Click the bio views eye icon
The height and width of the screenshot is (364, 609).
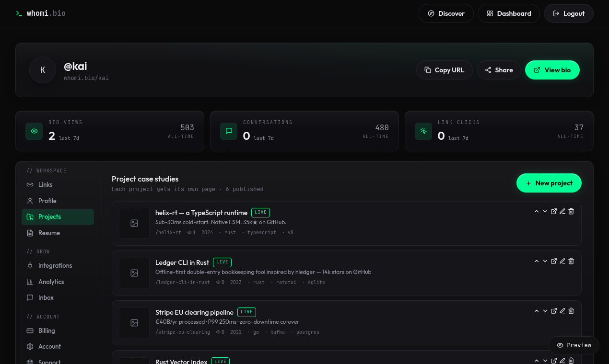(x=34, y=131)
